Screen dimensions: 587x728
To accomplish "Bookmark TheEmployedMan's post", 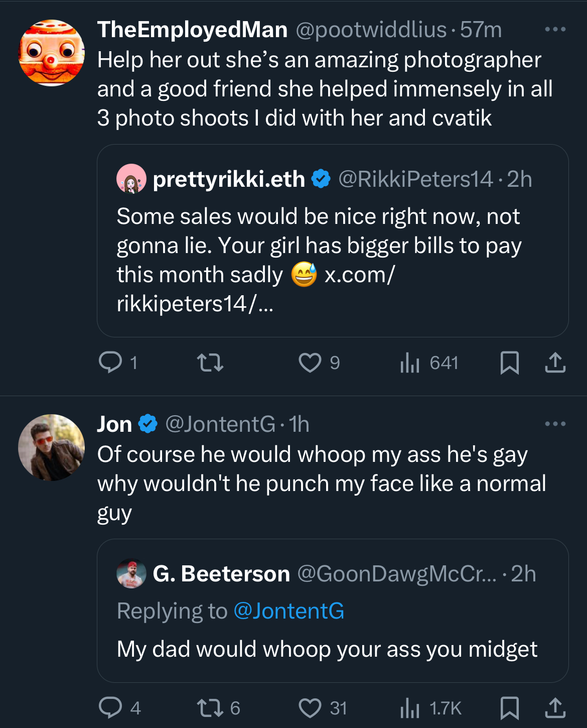I will click(x=509, y=362).
